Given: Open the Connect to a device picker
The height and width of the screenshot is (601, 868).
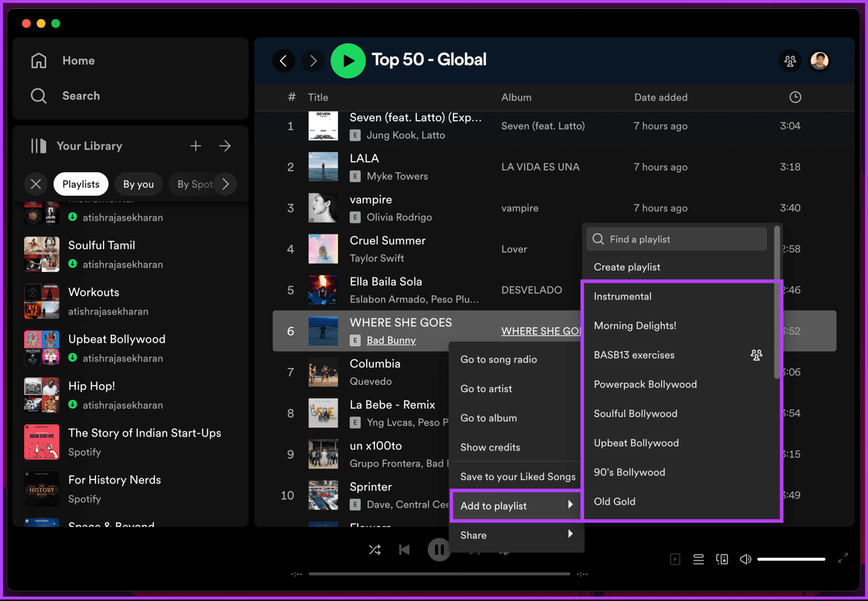Looking at the screenshot, I should tap(722, 559).
